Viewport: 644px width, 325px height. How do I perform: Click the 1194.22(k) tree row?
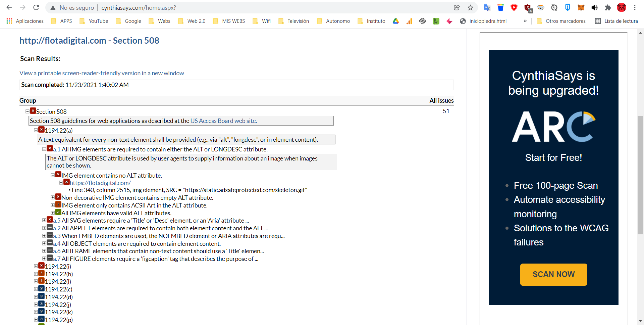click(59, 312)
